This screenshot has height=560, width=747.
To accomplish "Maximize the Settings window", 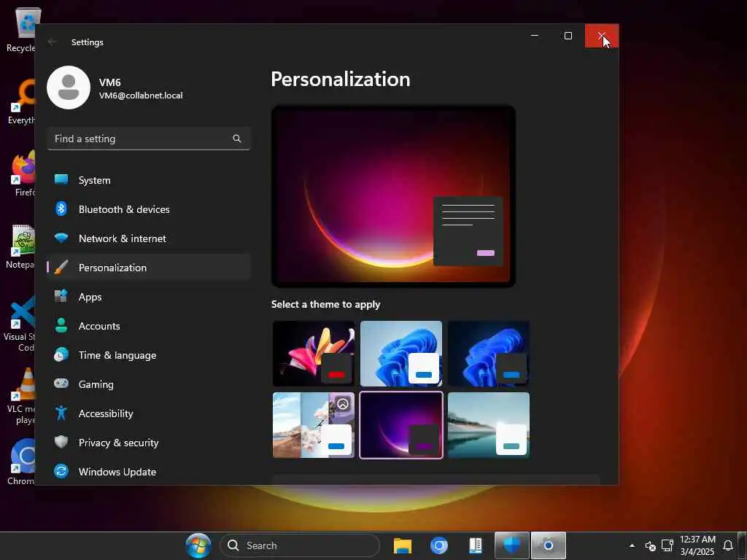I will 568,36.
